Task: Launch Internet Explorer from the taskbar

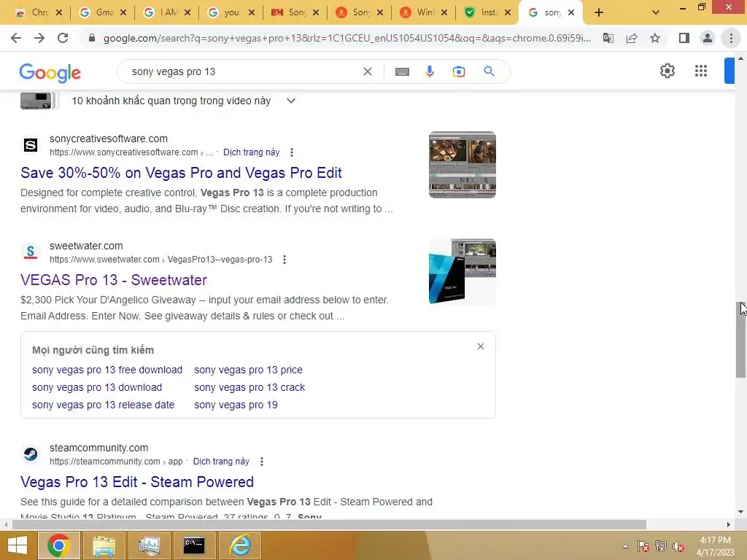Action: tap(239, 545)
